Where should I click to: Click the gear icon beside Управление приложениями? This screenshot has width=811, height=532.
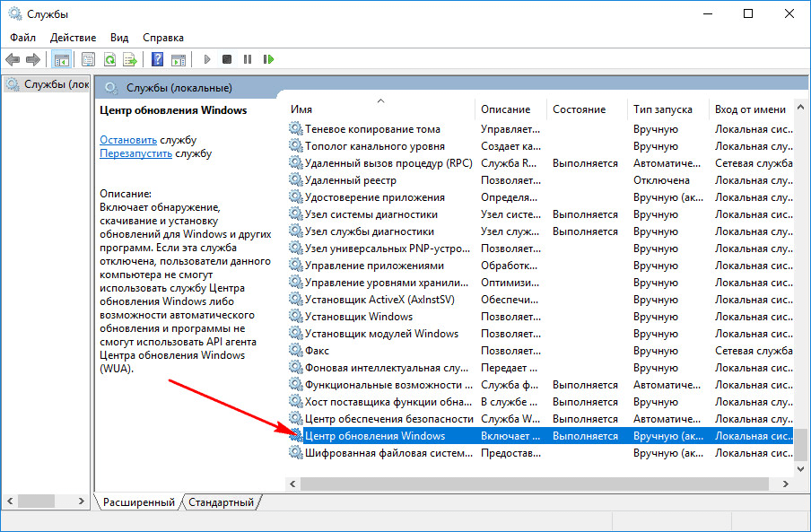pos(295,266)
